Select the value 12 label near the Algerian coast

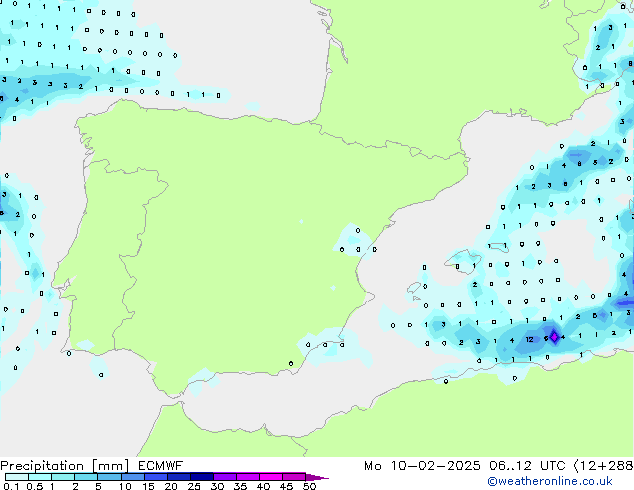click(x=529, y=340)
